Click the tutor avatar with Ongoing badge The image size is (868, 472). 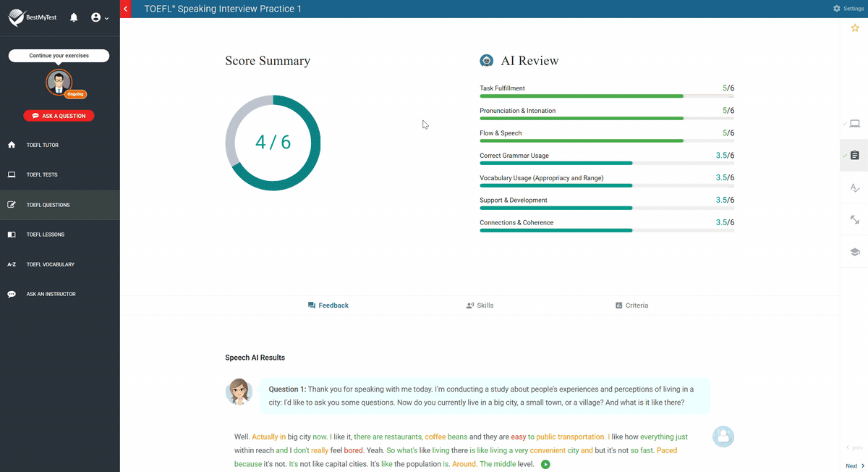coord(59,83)
